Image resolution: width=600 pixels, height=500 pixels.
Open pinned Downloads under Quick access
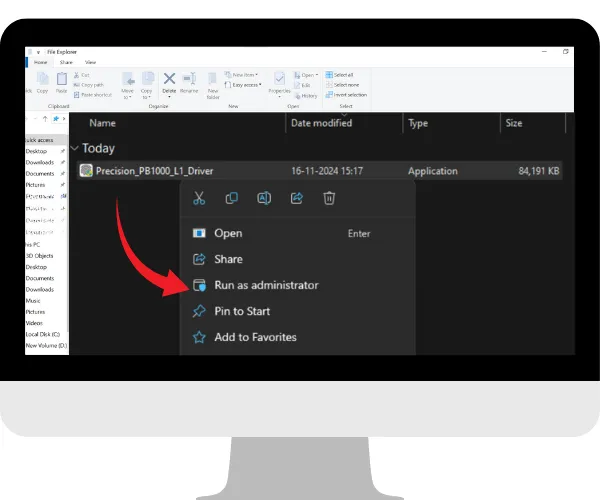(x=40, y=162)
